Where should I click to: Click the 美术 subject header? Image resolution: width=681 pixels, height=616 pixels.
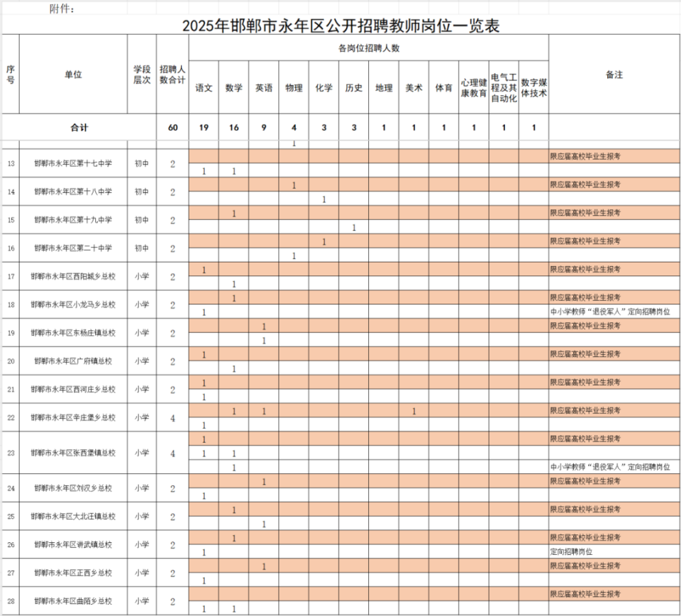(414, 88)
